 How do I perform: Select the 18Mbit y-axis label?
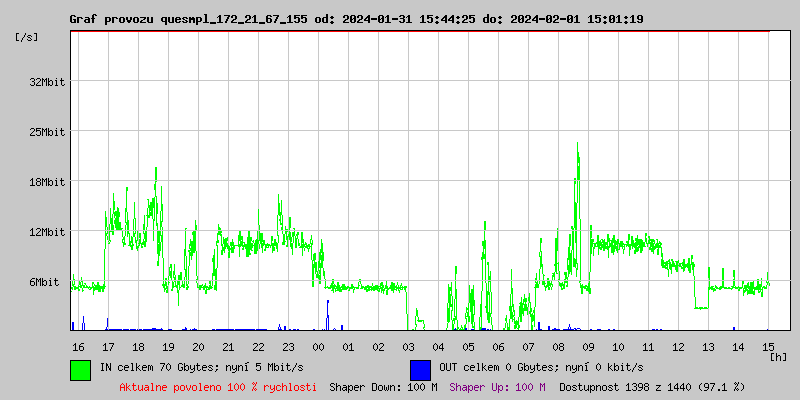pyautogui.click(x=47, y=182)
